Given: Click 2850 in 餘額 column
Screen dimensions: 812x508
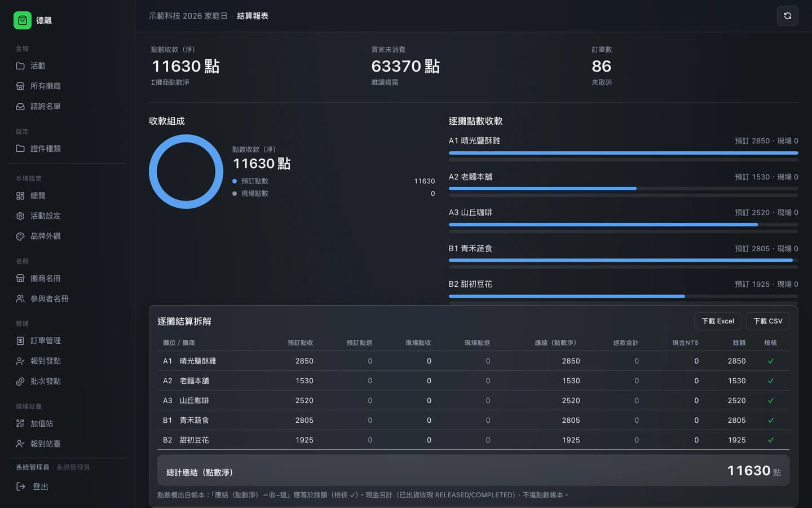Looking at the screenshot, I should [736, 361].
